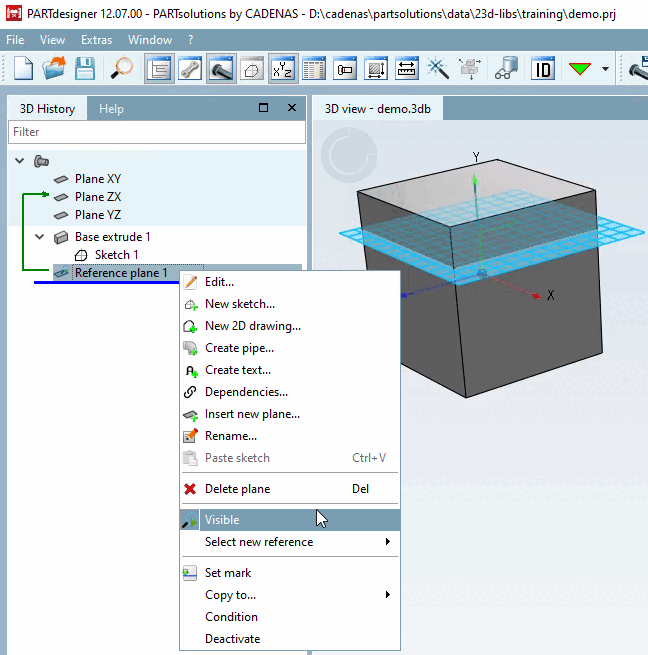648x655 pixels.
Task: Open a project with the folder icon
Action: click(54, 69)
